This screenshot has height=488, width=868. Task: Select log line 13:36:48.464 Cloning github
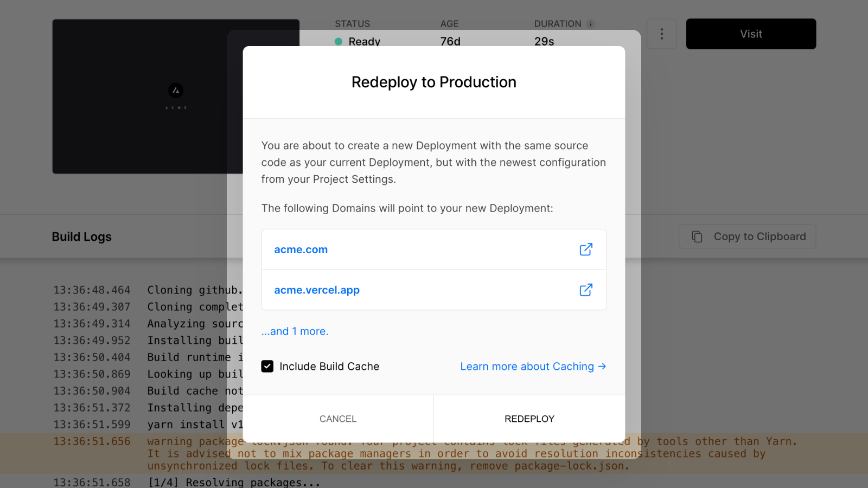[x=148, y=290]
